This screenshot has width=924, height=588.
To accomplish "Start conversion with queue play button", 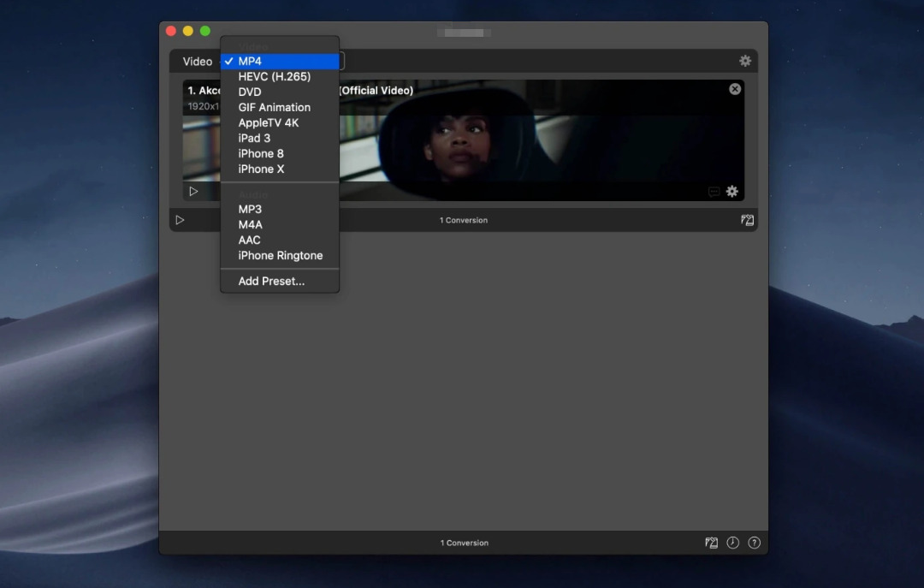I will click(x=180, y=220).
